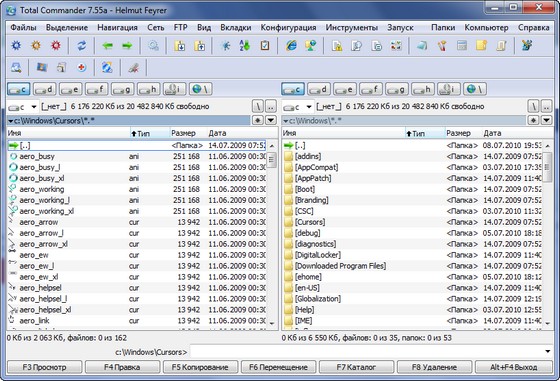Select drive e button in right panel

pyautogui.click(x=345, y=89)
